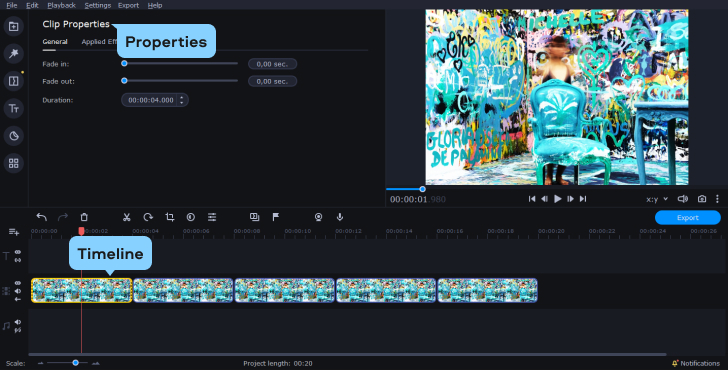Click the Fade out 0,00 sec. field
This screenshot has height=370, width=728.
tap(272, 81)
